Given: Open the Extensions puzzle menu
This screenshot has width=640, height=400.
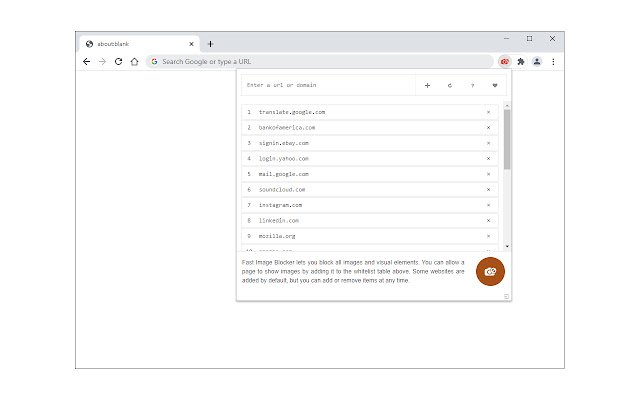Looking at the screenshot, I should click(x=521, y=62).
